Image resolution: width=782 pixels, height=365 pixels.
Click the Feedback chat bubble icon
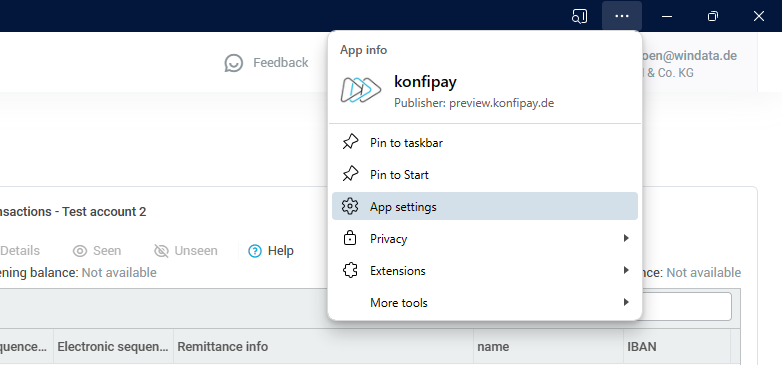pyautogui.click(x=234, y=63)
